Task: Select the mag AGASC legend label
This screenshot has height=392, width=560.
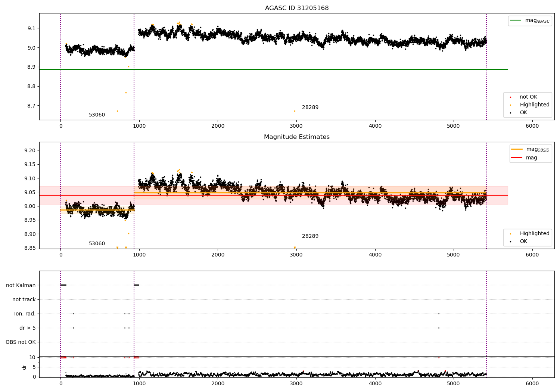Action: (x=537, y=21)
